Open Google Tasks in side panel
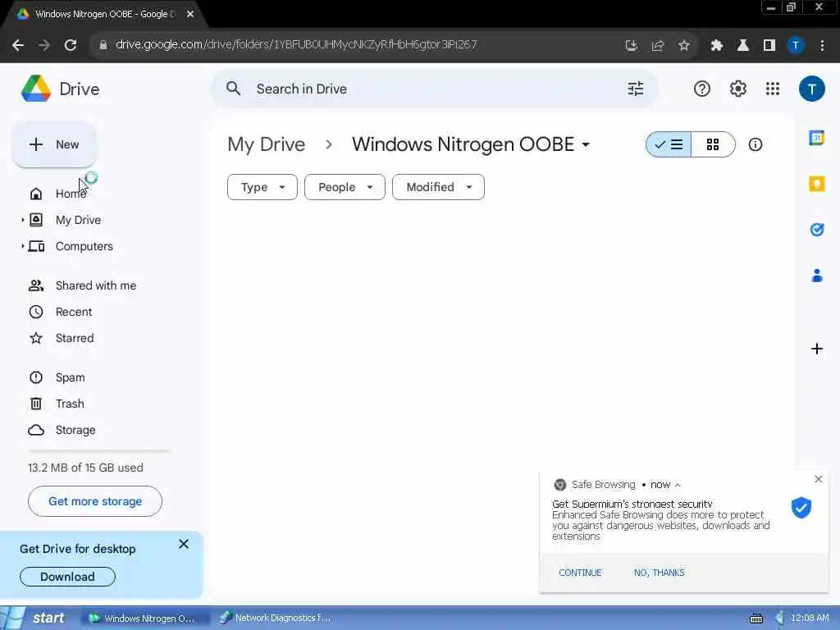 (817, 230)
